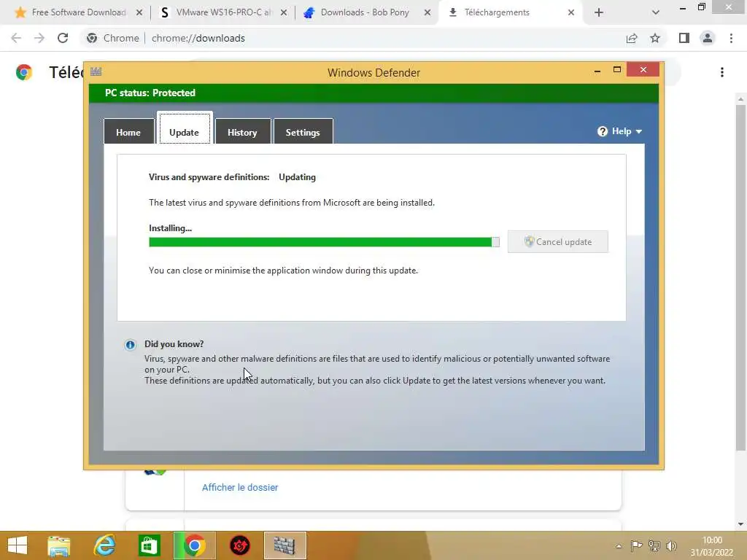
Task: Click the Did you know info icon
Action: tap(130, 345)
